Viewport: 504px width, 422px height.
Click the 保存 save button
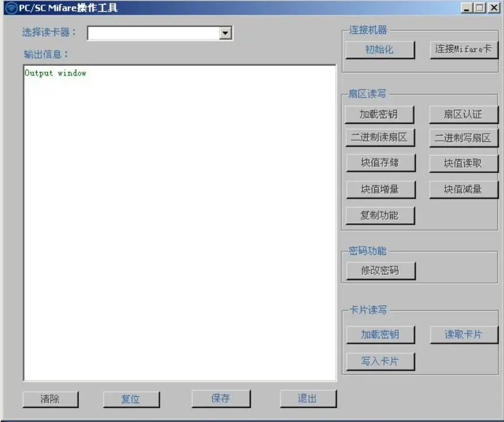(221, 399)
